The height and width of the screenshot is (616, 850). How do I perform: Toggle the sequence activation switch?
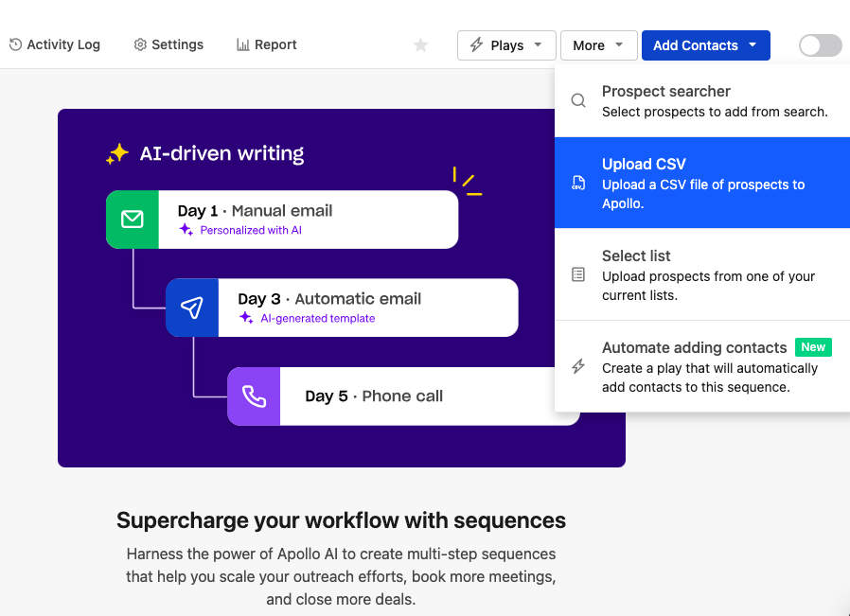pyautogui.click(x=820, y=45)
